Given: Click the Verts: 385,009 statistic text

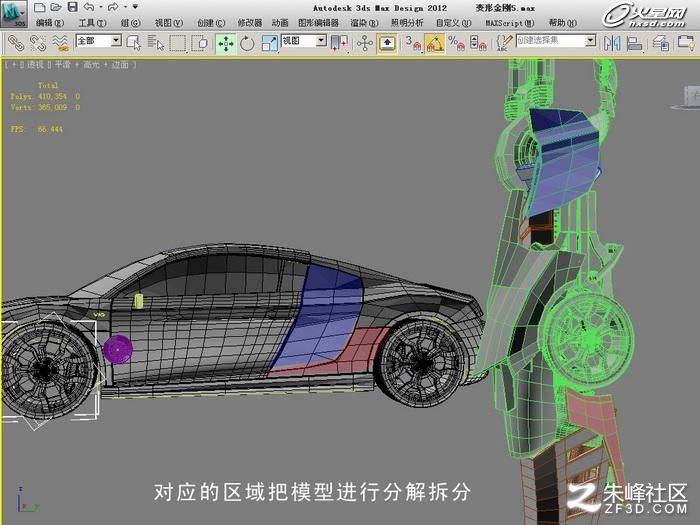Looking at the screenshot, I should [x=39, y=108].
